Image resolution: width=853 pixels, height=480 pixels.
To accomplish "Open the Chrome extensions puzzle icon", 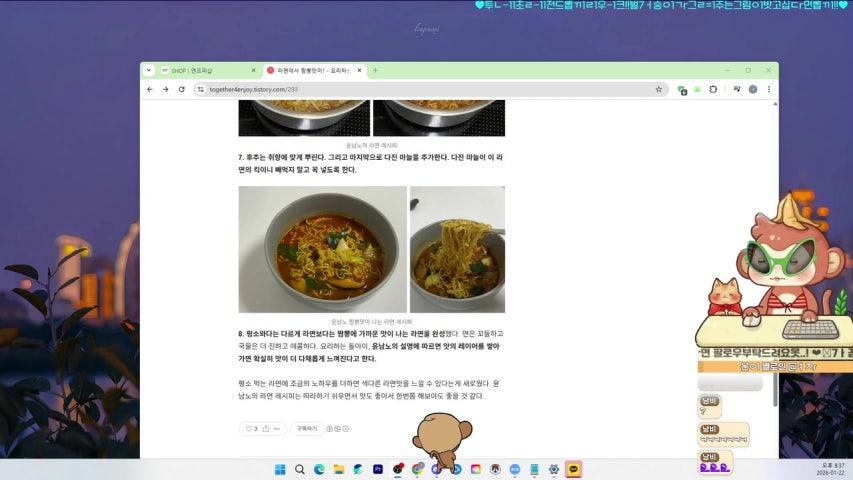I will coord(713,89).
